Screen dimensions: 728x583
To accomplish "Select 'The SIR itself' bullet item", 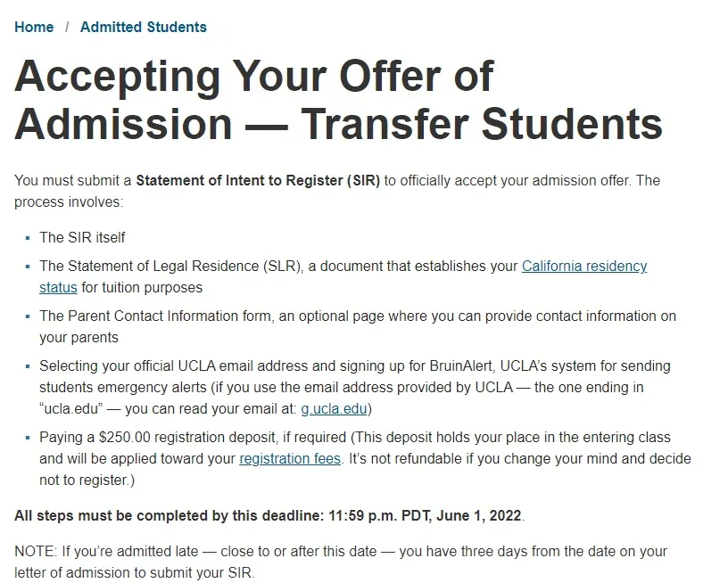I will pyautogui.click(x=82, y=237).
